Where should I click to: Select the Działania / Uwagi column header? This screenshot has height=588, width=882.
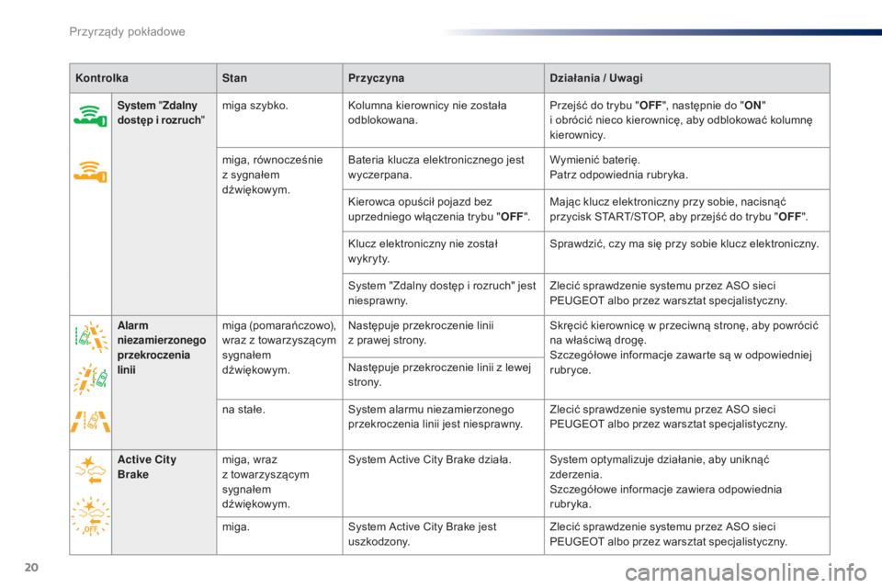click(595, 78)
